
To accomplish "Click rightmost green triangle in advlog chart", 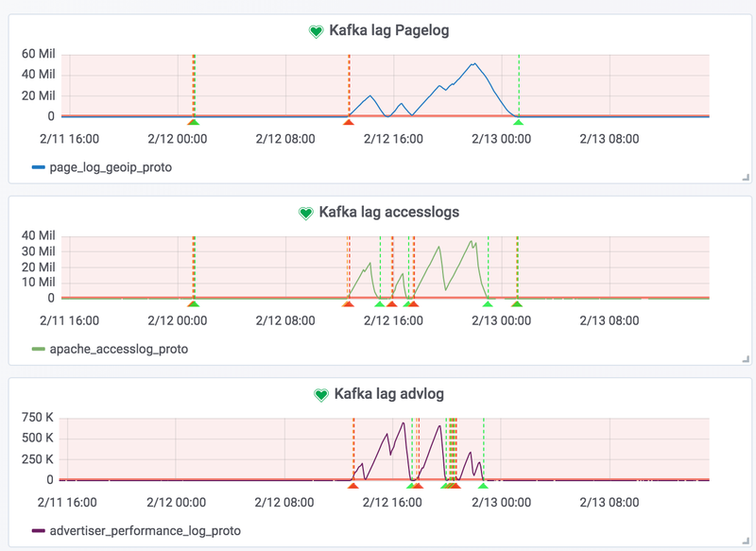I will [x=483, y=485].
